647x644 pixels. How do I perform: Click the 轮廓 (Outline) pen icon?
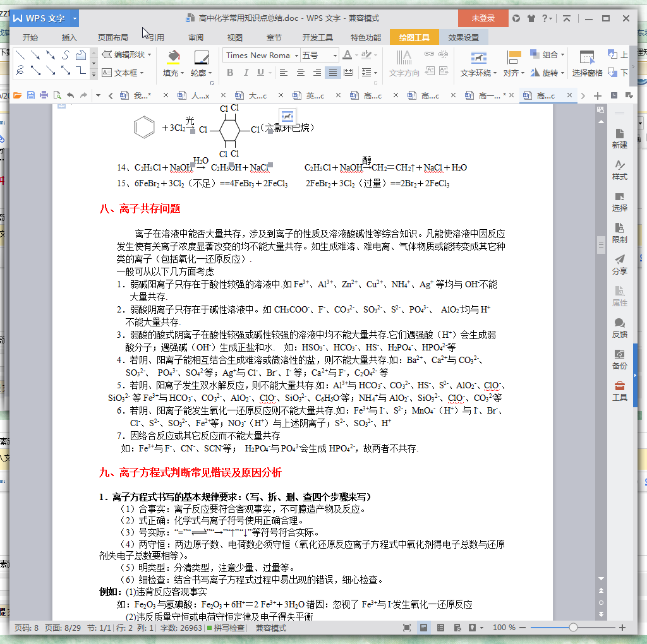(x=202, y=57)
